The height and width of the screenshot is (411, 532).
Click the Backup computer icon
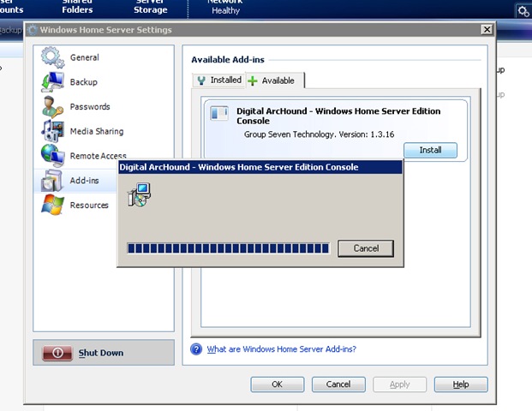tap(52, 82)
